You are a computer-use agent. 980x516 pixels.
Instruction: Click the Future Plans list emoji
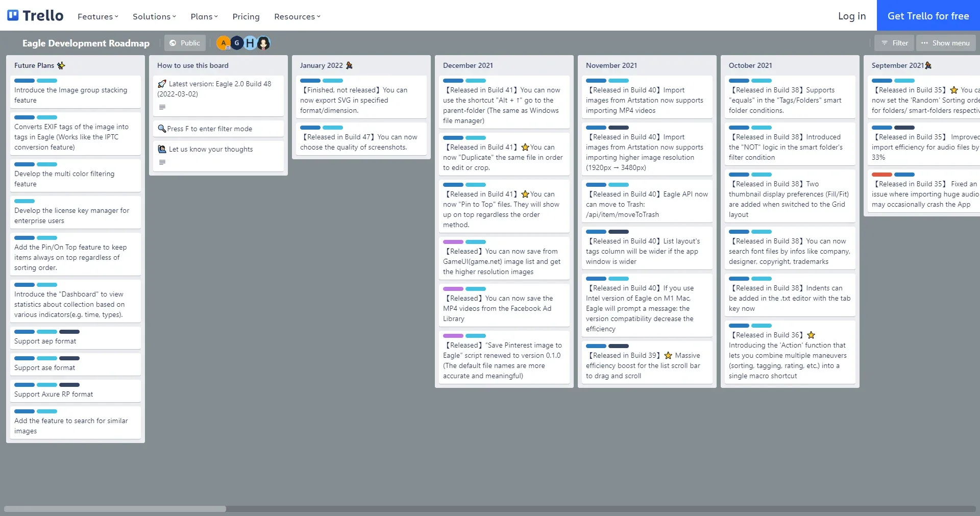click(61, 65)
